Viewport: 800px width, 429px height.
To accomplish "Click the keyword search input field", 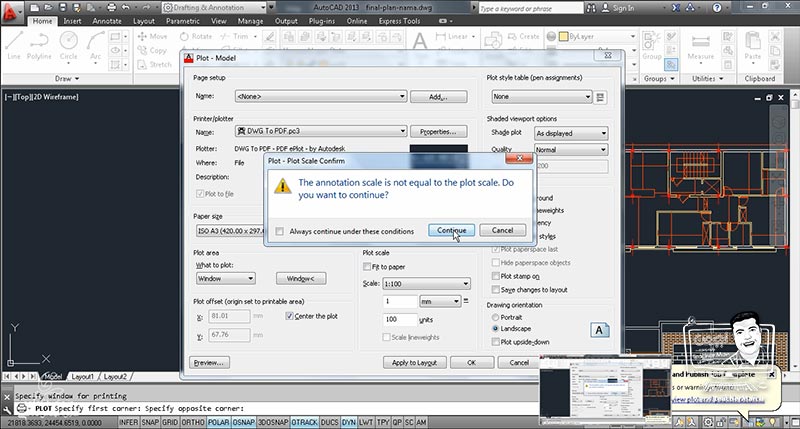I will pyautogui.click(x=530, y=8).
